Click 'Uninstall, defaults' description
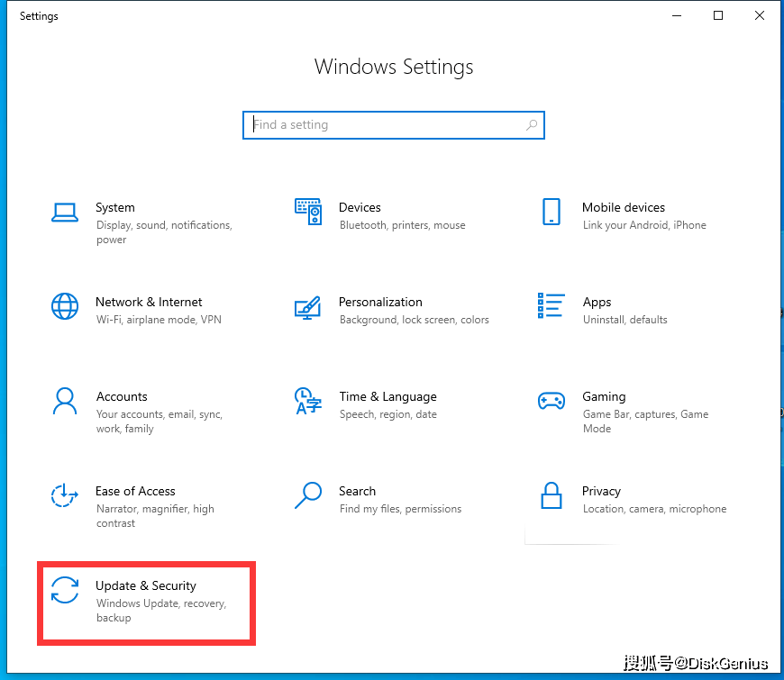The image size is (784, 680). 625,320
